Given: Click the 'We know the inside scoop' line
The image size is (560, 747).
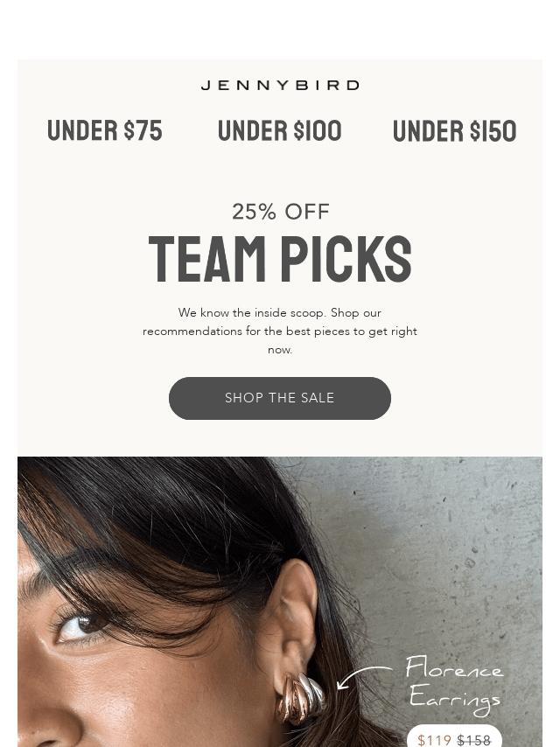Looking at the screenshot, I should click(280, 312).
